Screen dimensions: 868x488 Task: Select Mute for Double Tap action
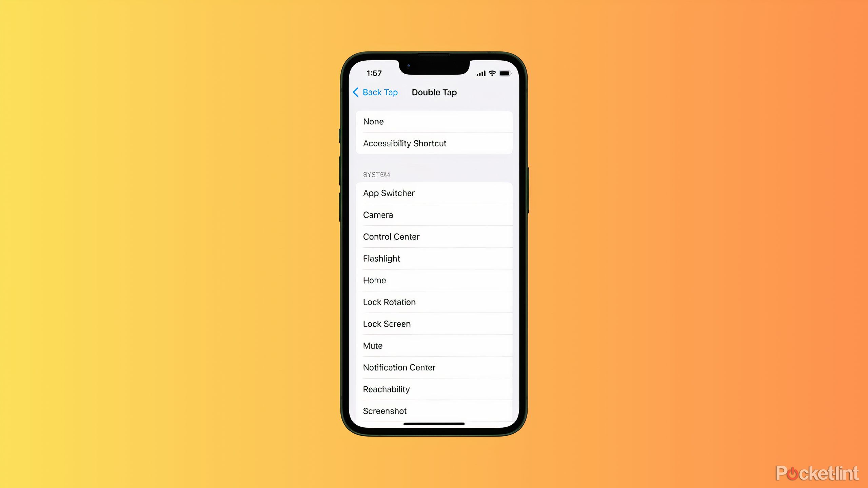coord(434,345)
